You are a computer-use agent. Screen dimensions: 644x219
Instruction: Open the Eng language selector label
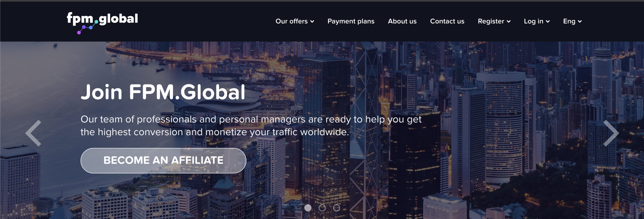coord(569,21)
